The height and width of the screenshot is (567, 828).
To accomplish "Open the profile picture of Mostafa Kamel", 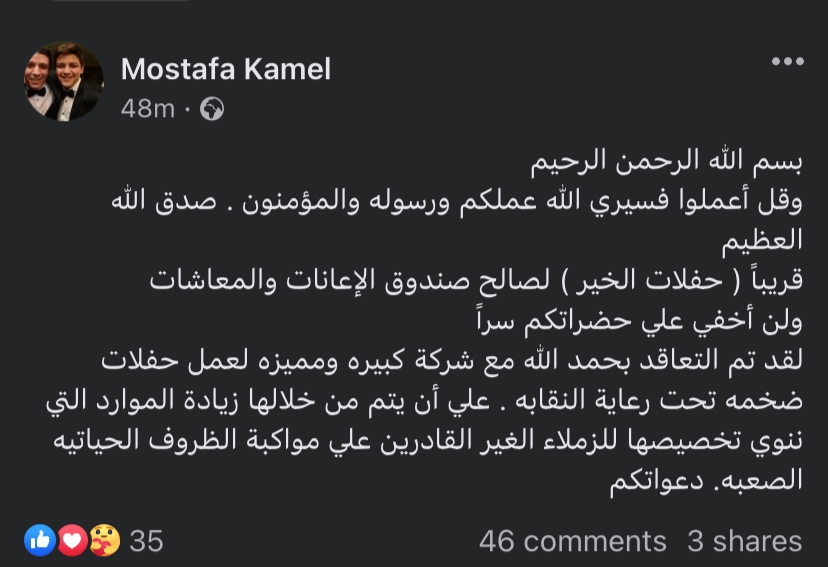I will point(63,83).
